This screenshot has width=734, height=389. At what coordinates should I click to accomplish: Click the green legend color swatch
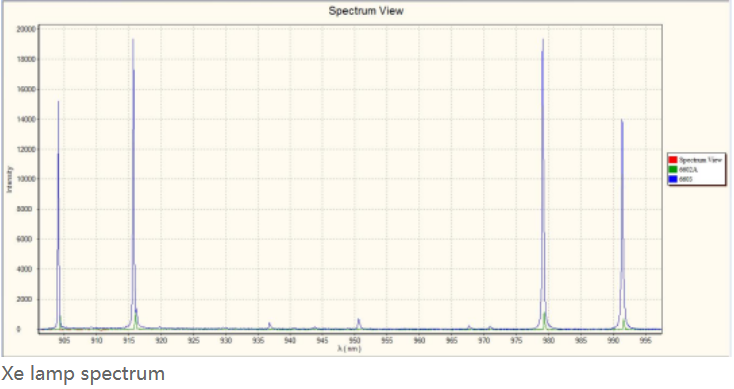click(x=673, y=169)
